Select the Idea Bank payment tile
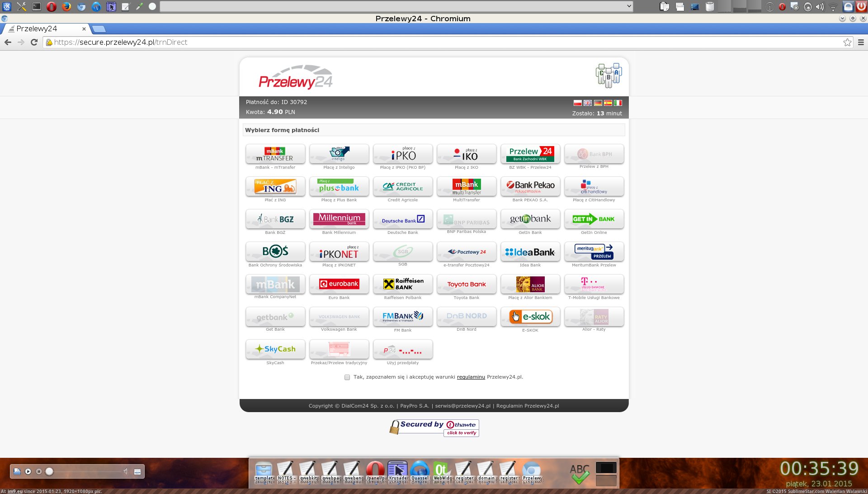868x494 pixels. coord(530,252)
